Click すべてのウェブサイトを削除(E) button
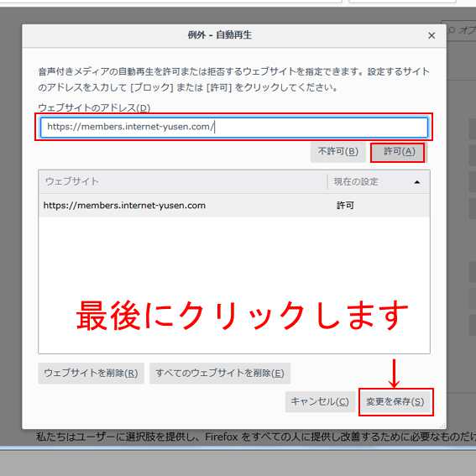Image resolution: width=476 pixels, height=476 pixels. (220, 373)
